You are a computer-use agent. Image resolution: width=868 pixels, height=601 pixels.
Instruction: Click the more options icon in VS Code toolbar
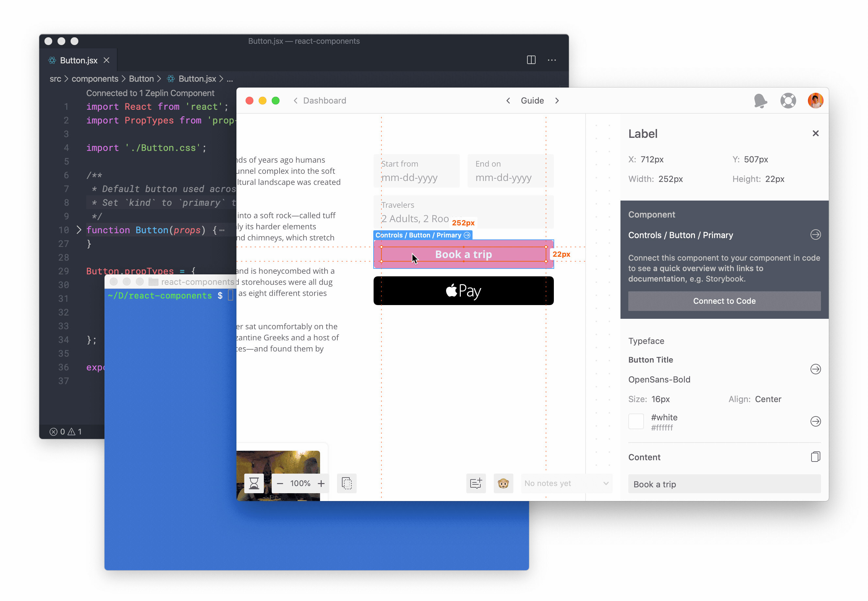point(552,60)
